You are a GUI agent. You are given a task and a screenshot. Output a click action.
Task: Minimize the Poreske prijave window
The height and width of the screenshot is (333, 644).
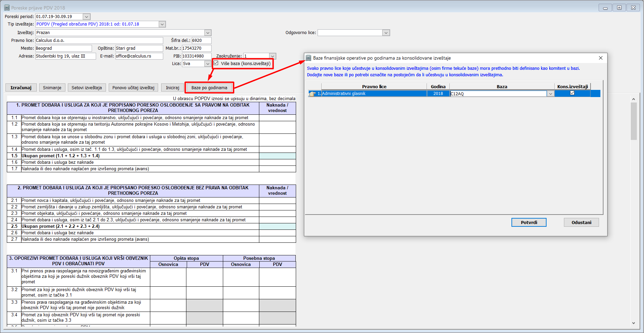point(605,7)
